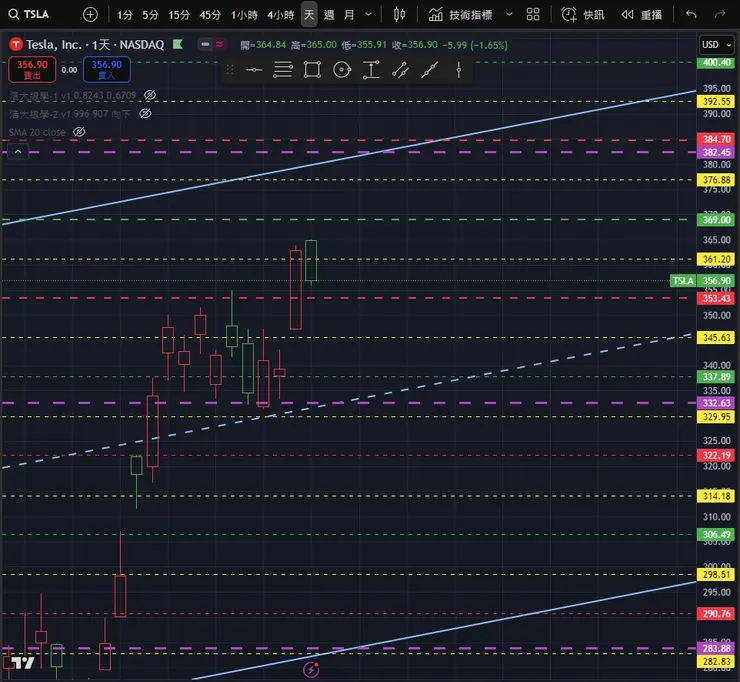Image resolution: width=740 pixels, height=682 pixels.
Task: Select the parallel channel drawing tool
Action: (x=400, y=70)
